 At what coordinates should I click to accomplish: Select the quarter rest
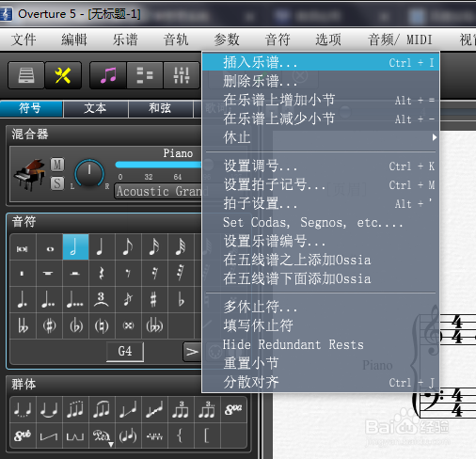[x=102, y=273]
